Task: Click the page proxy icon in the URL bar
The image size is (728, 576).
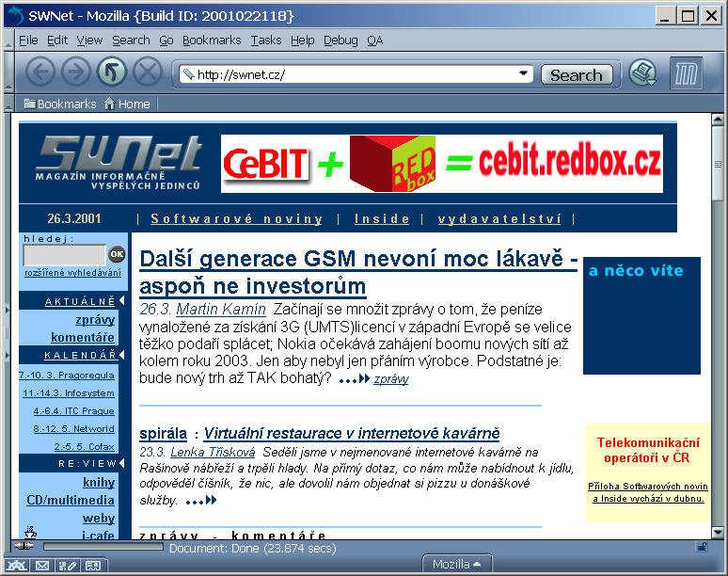Action: point(188,73)
